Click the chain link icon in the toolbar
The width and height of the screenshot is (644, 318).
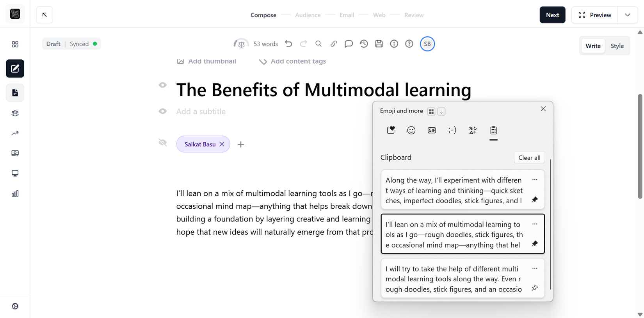point(333,44)
